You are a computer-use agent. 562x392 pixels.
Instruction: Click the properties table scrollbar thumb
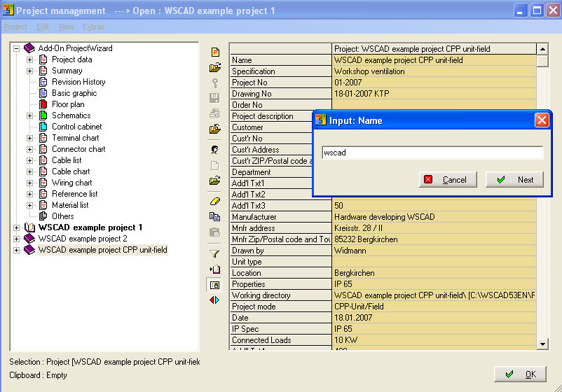(x=542, y=60)
